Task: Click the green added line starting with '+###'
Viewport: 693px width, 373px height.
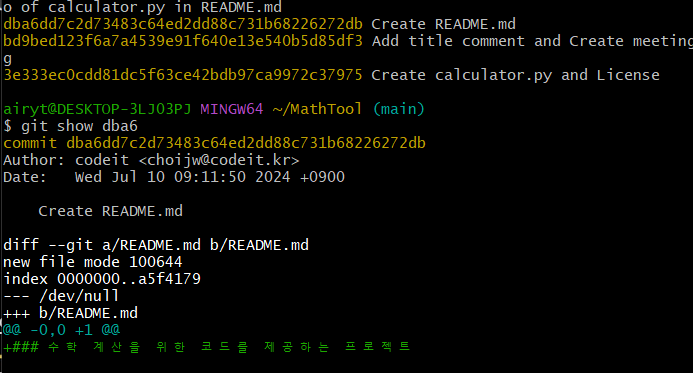Action: click(x=207, y=346)
